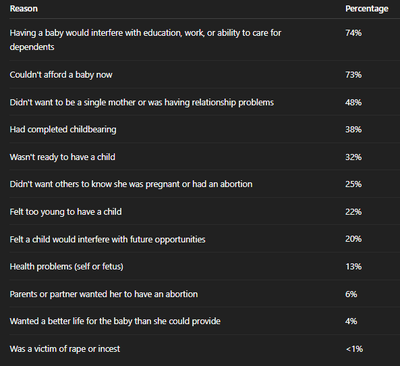Select 'Felt too young to have a child'
The height and width of the screenshot is (366, 400).
pyautogui.click(x=66, y=212)
